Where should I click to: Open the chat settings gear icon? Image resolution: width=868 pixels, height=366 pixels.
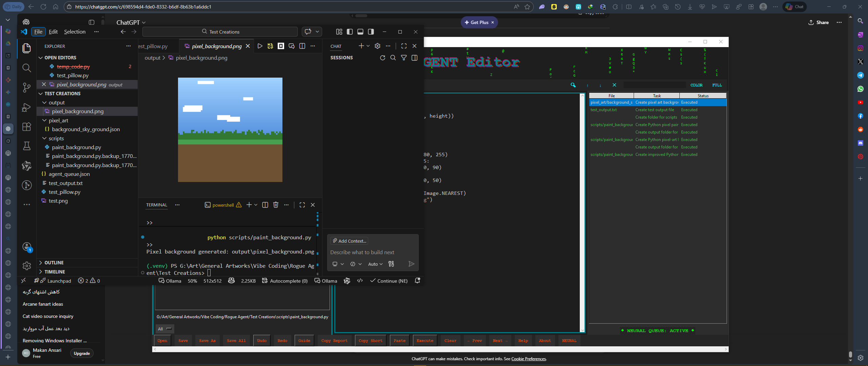click(377, 46)
